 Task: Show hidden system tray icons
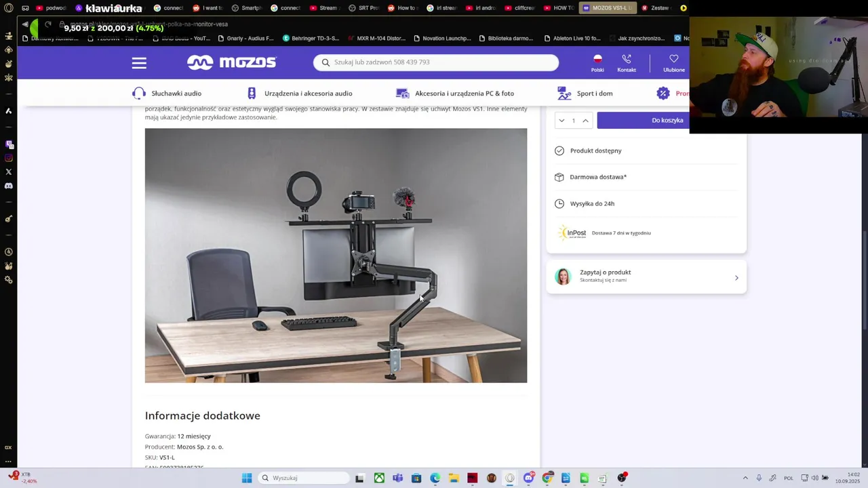(x=745, y=478)
